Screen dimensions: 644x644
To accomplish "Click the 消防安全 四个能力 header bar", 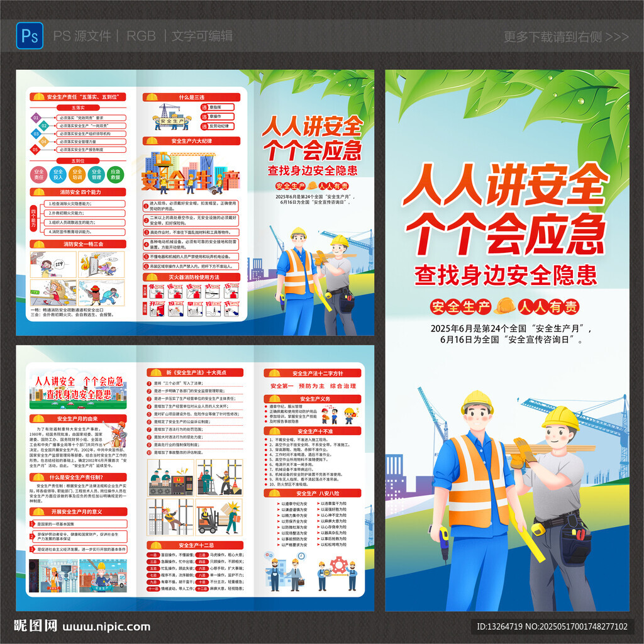I will click(x=78, y=192).
